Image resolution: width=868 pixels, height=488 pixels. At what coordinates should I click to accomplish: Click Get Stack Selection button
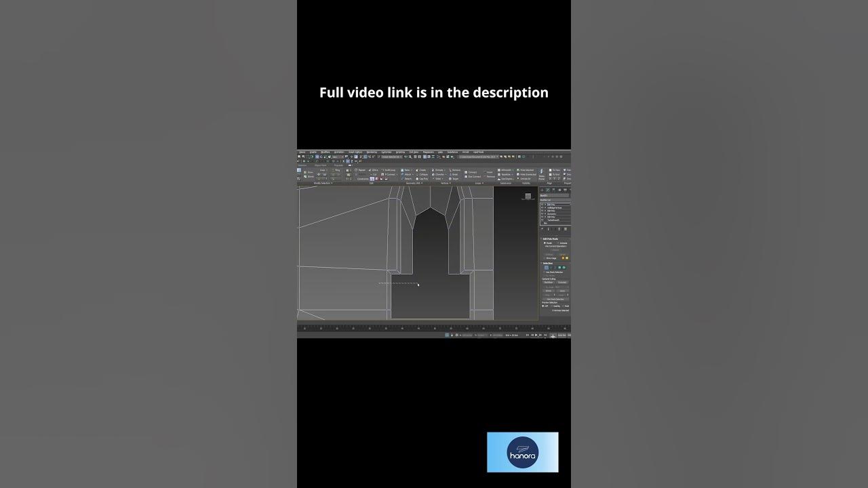pos(555,299)
